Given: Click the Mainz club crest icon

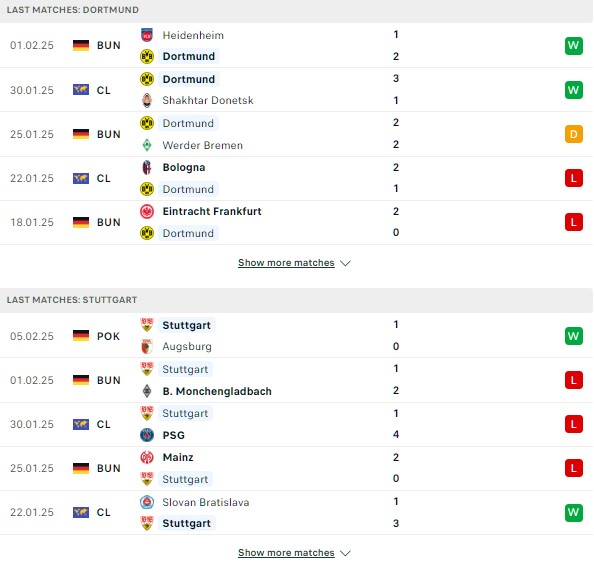Looking at the screenshot, I should (x=147, y=457).
